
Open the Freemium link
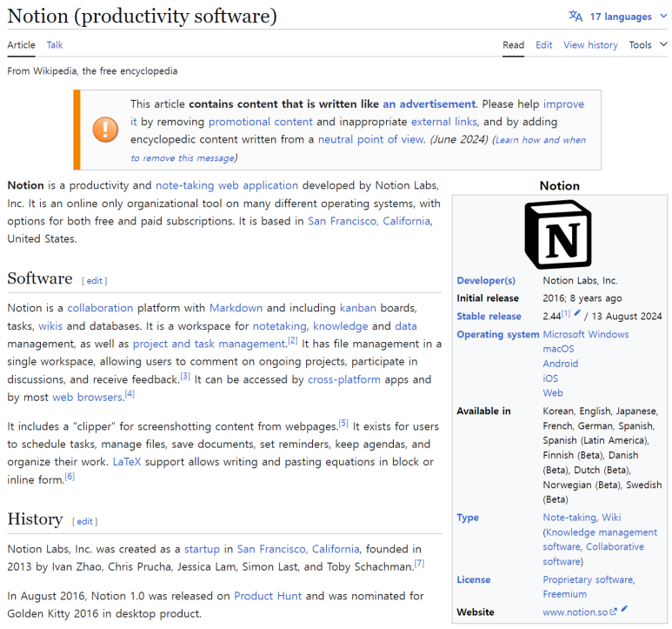pyautogui.click(x=565, y=594)
